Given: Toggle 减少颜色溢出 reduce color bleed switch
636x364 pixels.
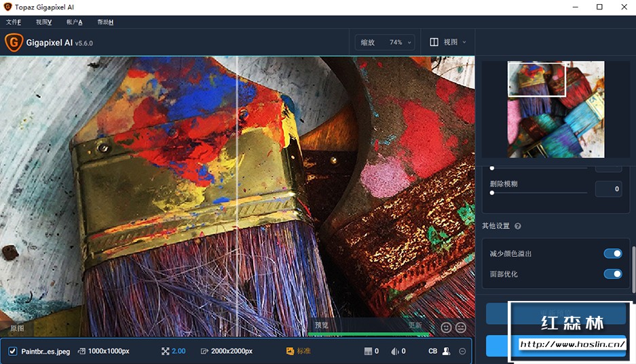Looking at the screenshot, I should click(612, 254).
